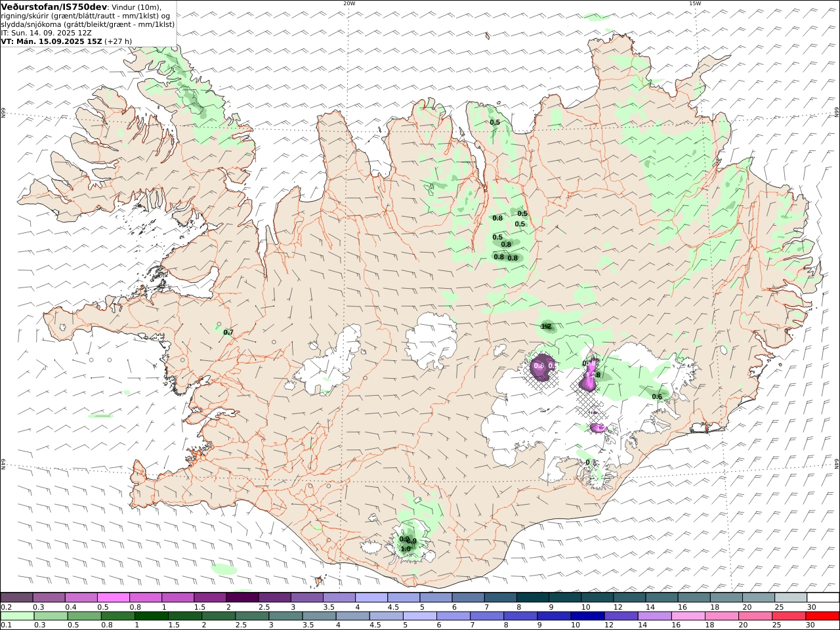The width and height of the screenshot is (840, 630).
Task: Click the pale green 0.1 rain legend swatch
Action: [x=18, y=616]
